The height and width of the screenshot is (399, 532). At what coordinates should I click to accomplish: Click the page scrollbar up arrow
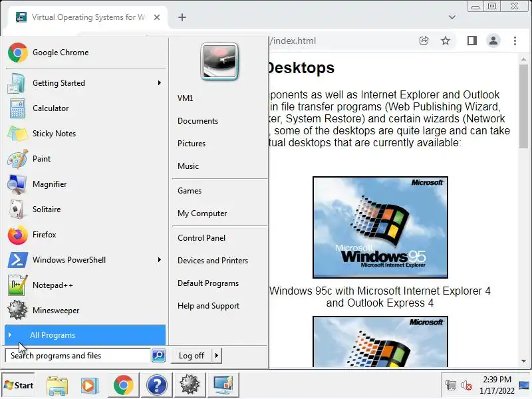(524, 59)
